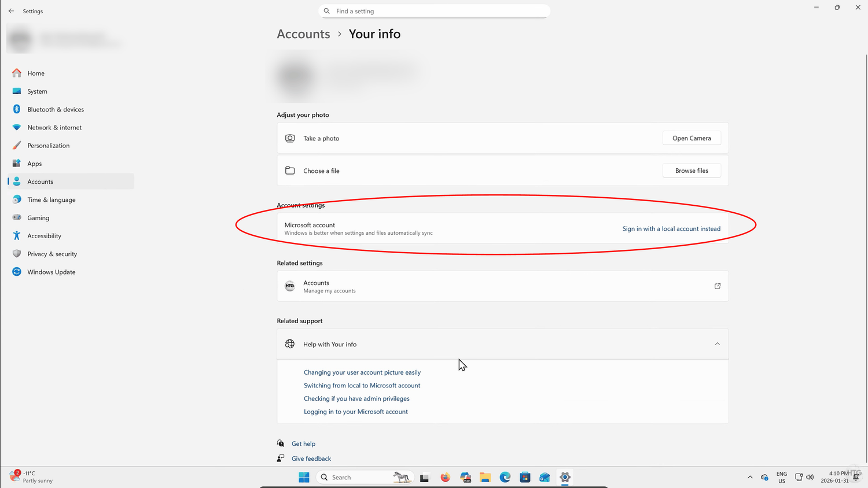This screenshot has height=488, width=868.
Task: Open Microsoft 365 Copilot from taskbar
Action: coord(465,477)
